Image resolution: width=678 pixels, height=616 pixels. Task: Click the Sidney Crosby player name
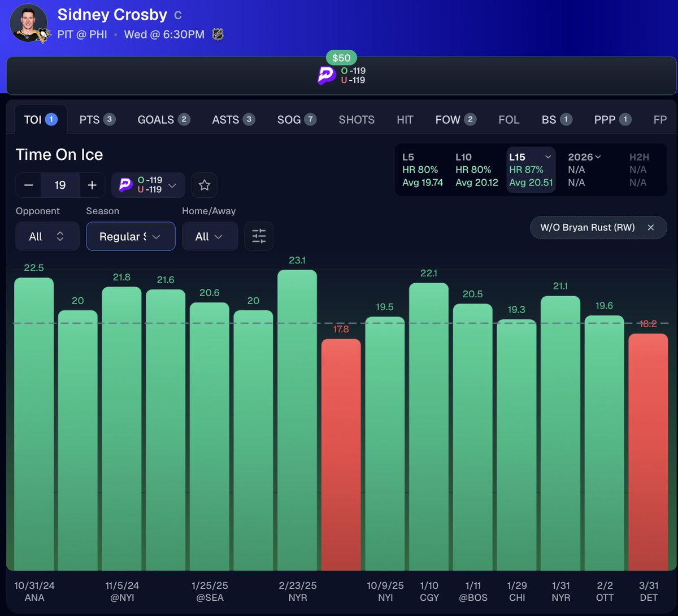coord(112,15)
